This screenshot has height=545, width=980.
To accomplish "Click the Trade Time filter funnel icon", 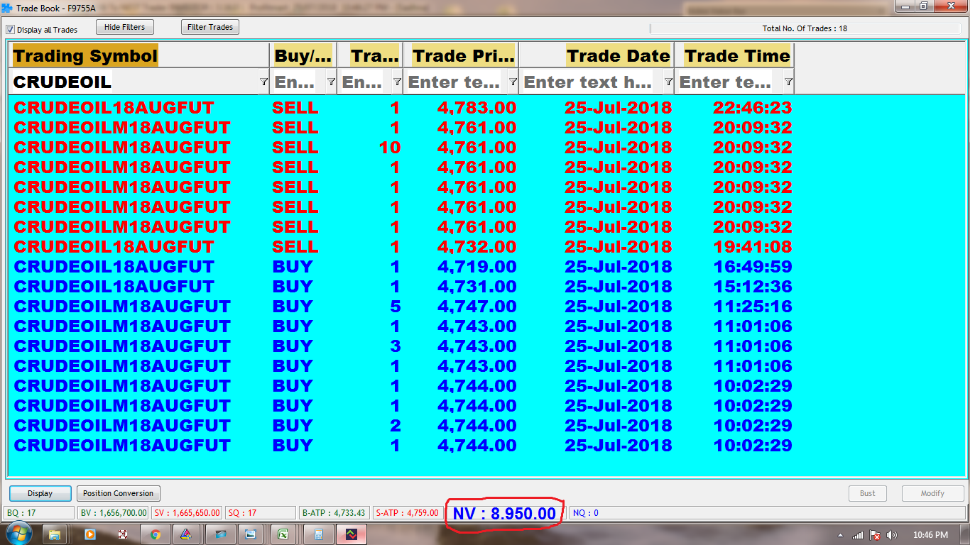I will pos(788,82).
